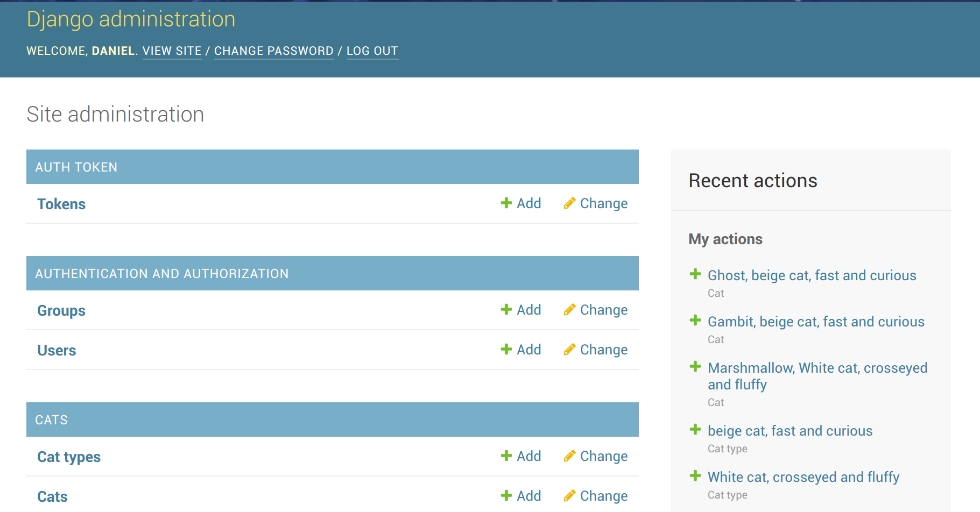This screenshot has width=980, height=512.
Task: Click the plus icon beside Marshmallow action
Action: point(695,366)
